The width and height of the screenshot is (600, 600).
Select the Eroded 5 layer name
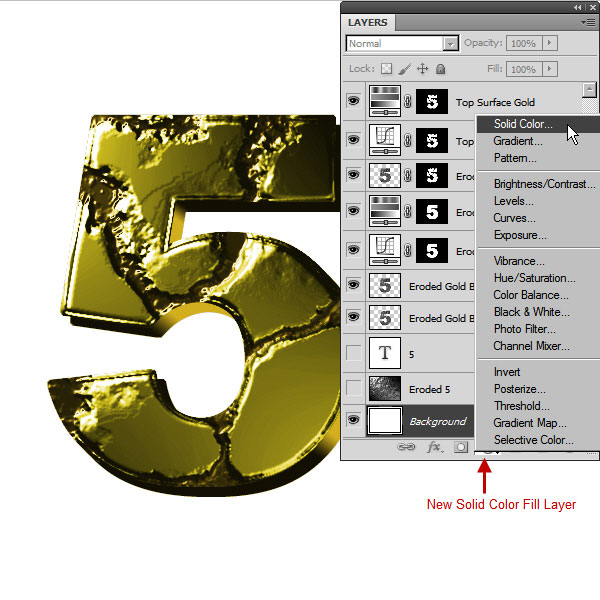pos(429,390)
